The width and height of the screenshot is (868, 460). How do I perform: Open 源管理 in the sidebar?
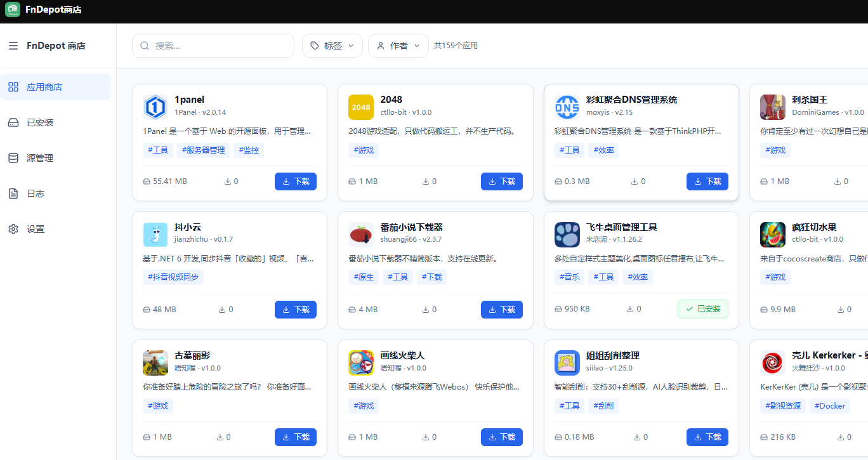(56, 158)
